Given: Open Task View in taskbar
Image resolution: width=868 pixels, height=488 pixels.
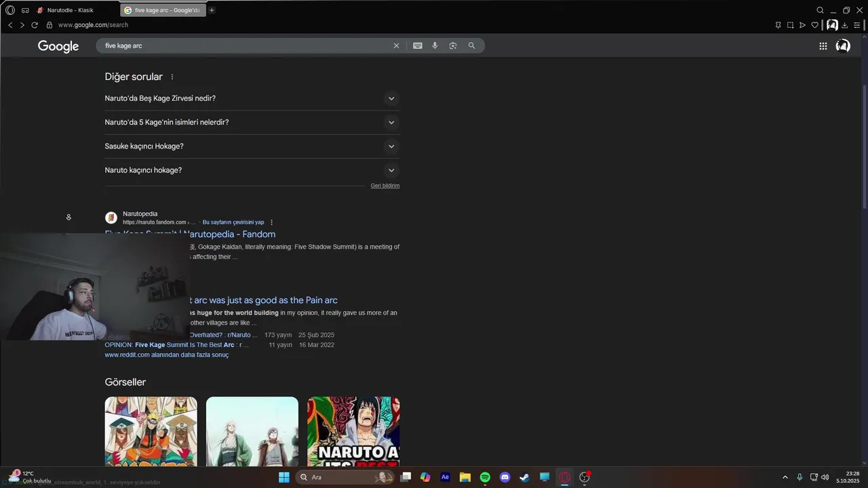Looking at the screenshot, I should 406,477.
